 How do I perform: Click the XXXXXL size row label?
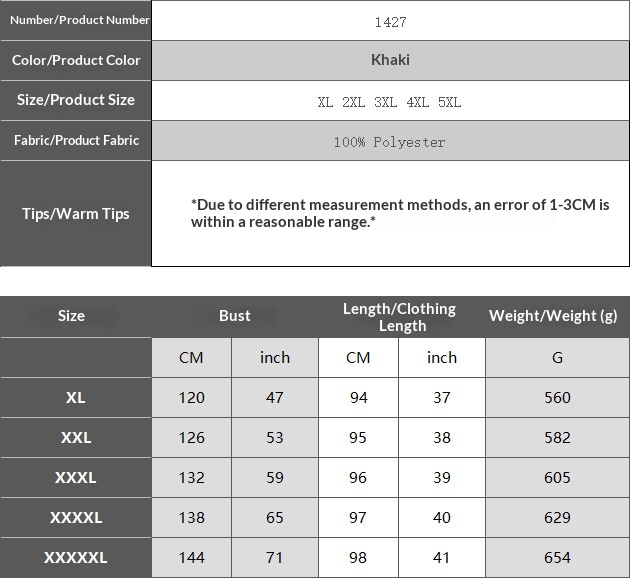tap(76, 558)
